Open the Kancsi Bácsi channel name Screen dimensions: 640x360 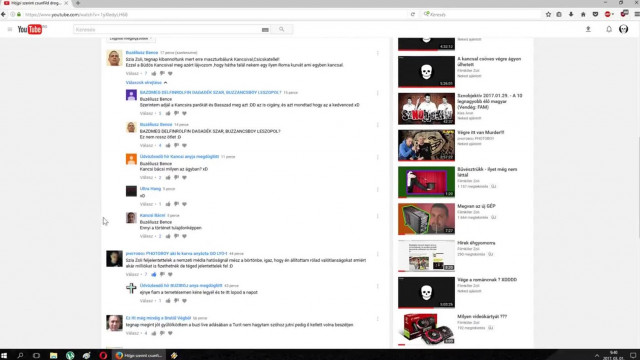click(152, 215)
